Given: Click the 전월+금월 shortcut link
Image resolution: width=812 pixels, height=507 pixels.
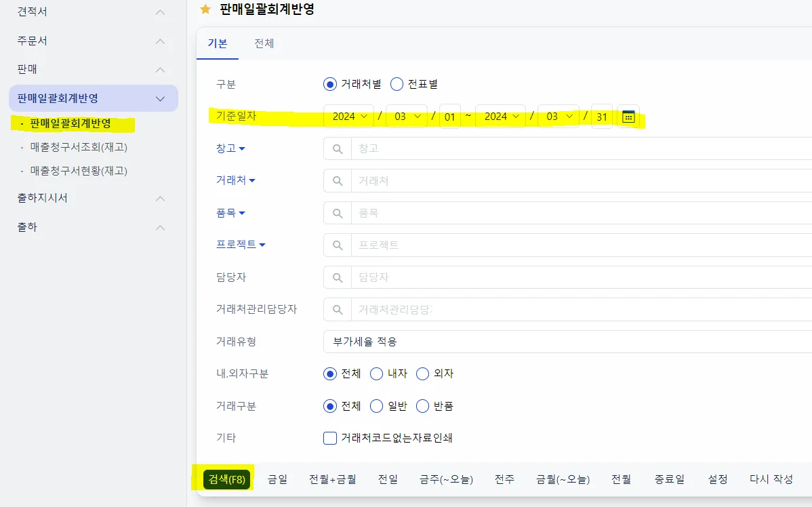Looking at the screenshot, I should 333,479.
